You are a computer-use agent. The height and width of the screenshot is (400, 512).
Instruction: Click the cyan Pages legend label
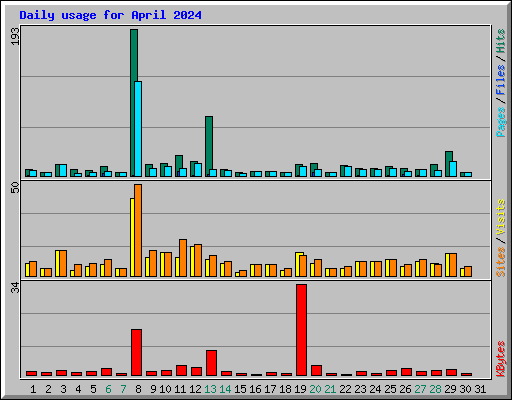pos(501,122)
